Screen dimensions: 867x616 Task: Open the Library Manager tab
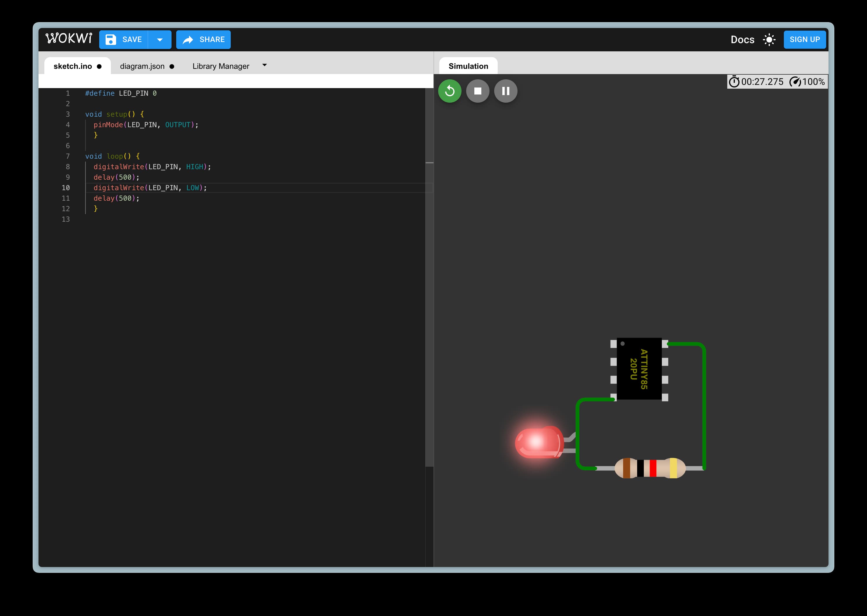(221, 66)
